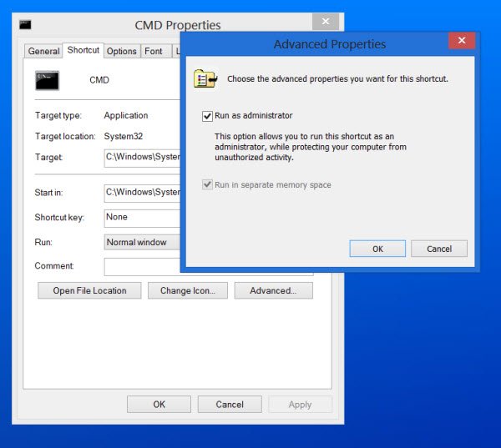Click the CMD Properties title bar icon
Viewport: 501px width, 448px height.
tap(25, 24)
